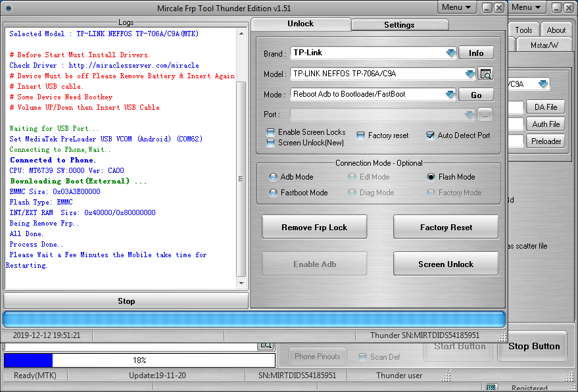The height and width of the screenshot is (392, 578).
Task: Click the Go button
Action: point(476,95)
